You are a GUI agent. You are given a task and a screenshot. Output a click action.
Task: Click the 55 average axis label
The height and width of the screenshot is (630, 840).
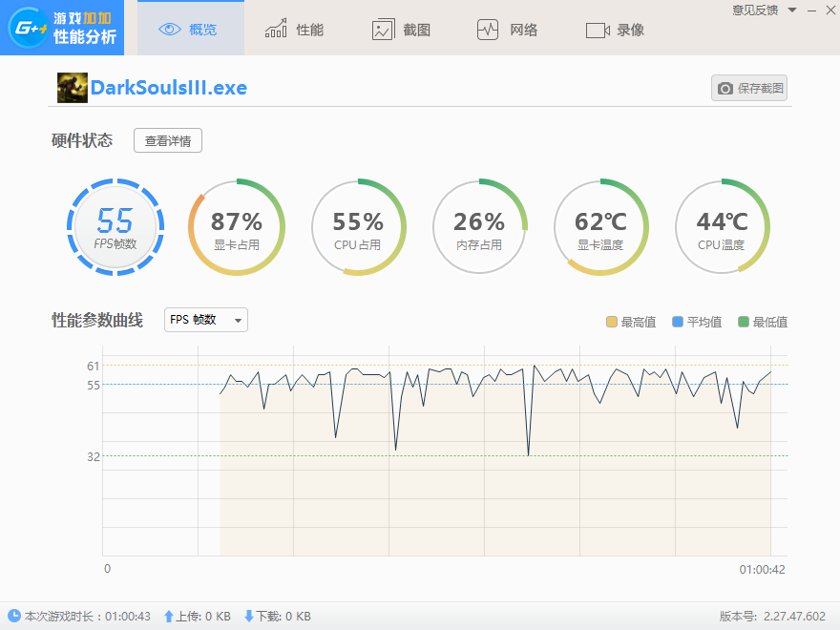94,386
